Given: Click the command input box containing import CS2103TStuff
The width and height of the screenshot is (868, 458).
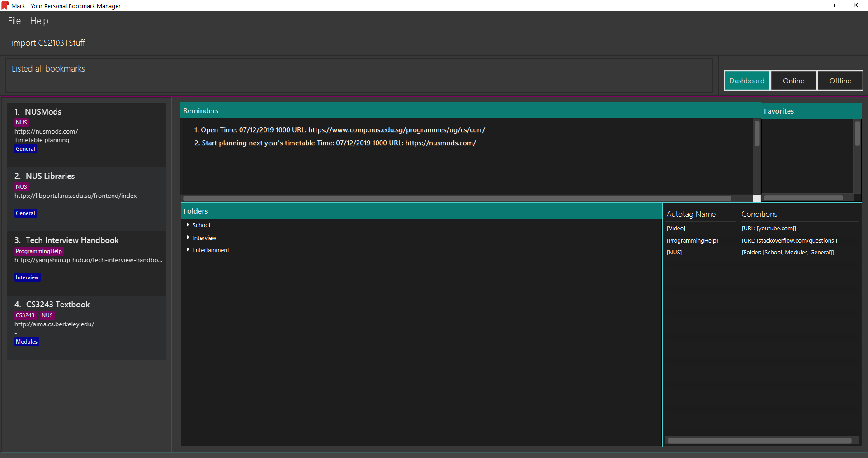Looking at the screenshot, I should (x=434, y=43).
